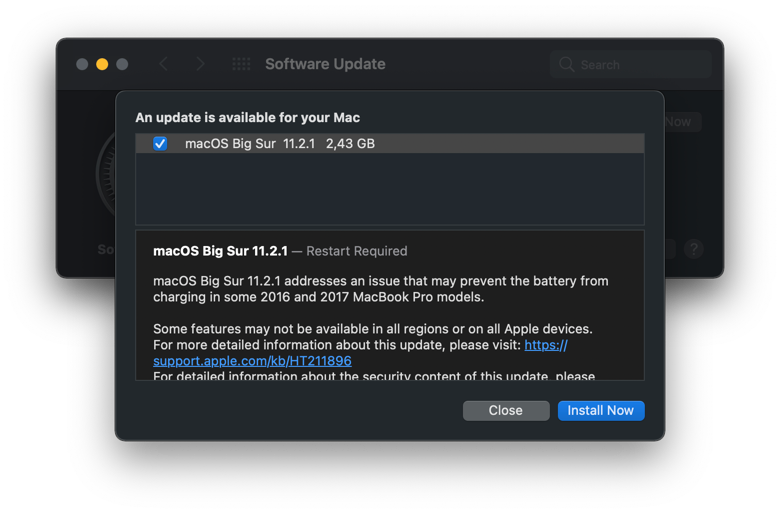Show all preferences grid icon
The height and width of the screenshot is (515, 780).
[x=241, y=64]
